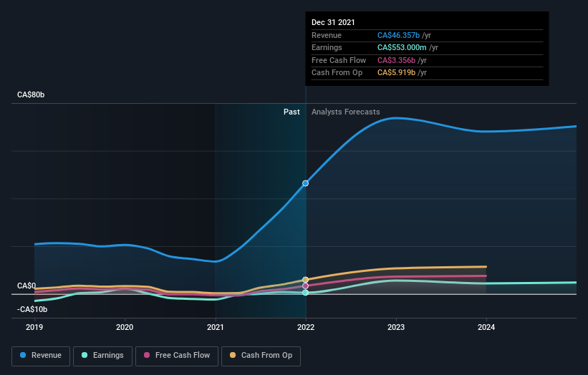The height and width of the screenshot is (375, 588).
Task: Click the Past label
Action: 291,112
